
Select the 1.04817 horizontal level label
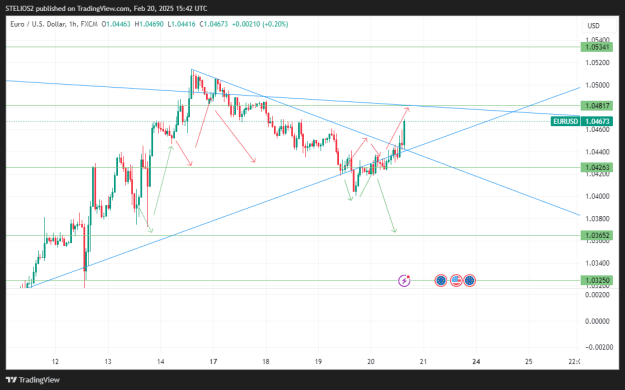tap(597, 106)
